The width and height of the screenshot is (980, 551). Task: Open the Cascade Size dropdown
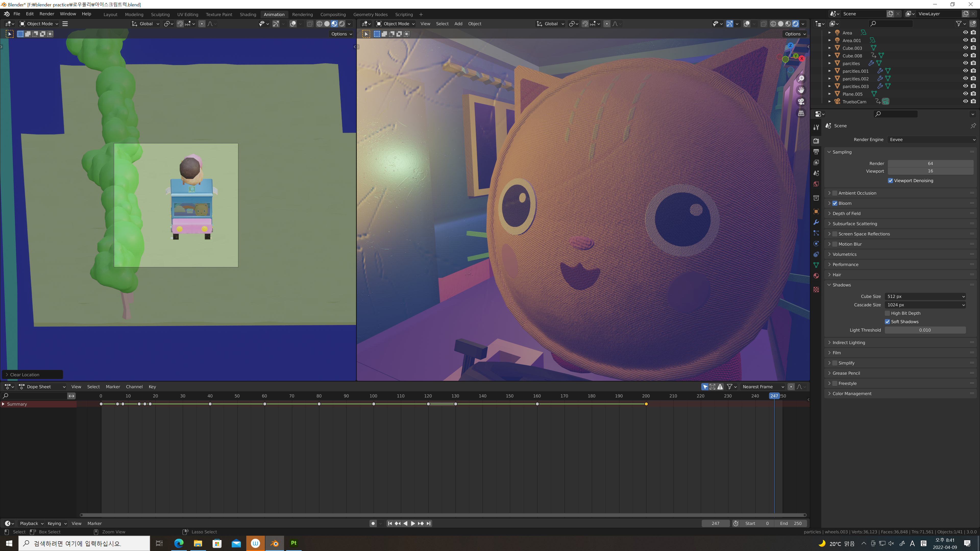pos(925,305)
